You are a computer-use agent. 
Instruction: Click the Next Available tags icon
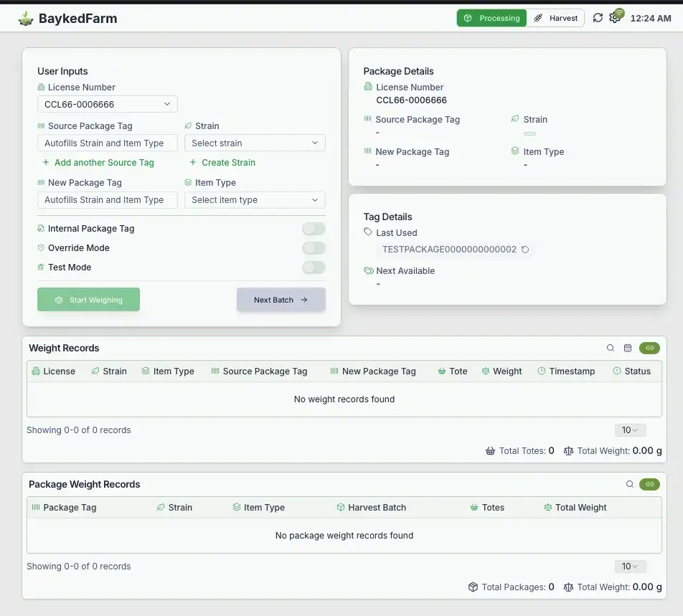coord(369,271)
